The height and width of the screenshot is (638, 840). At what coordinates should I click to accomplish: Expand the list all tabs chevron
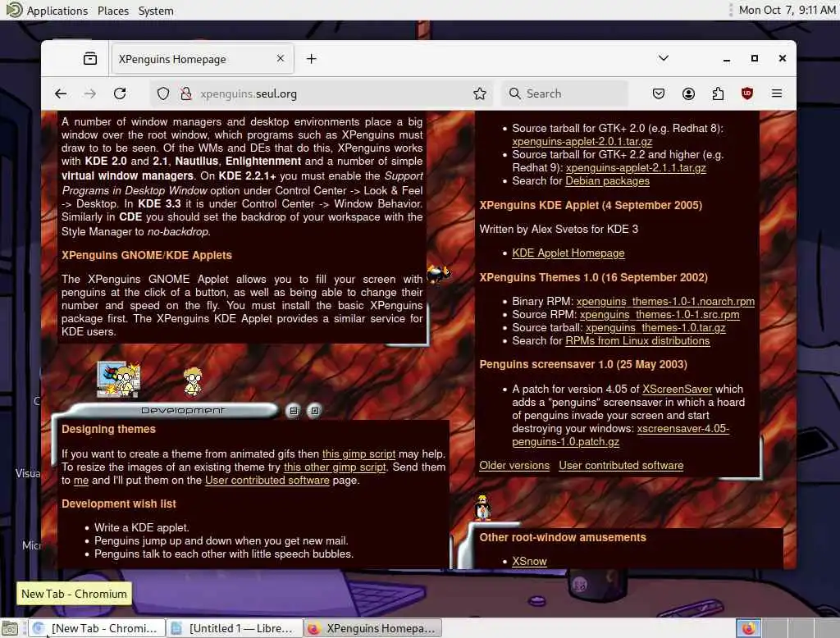click(x=663, y=58)
